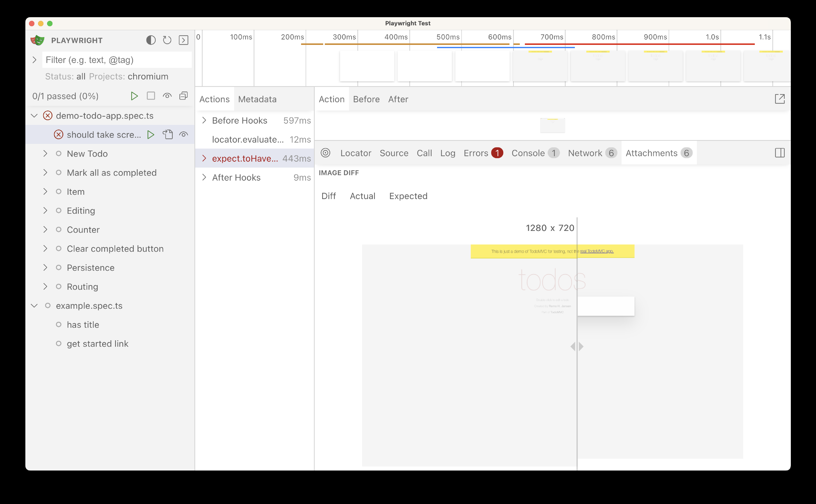Click the Status: all filter text
The width and height of the screenshot is (816, 504).
65,77
